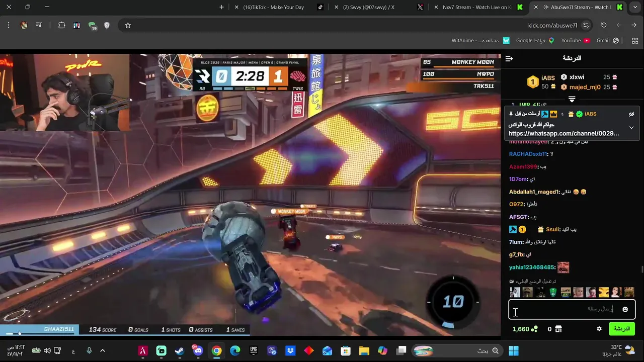Screen dimensions: 644x362
Task: Open chat settings gear icon
Action: [599, 329]
